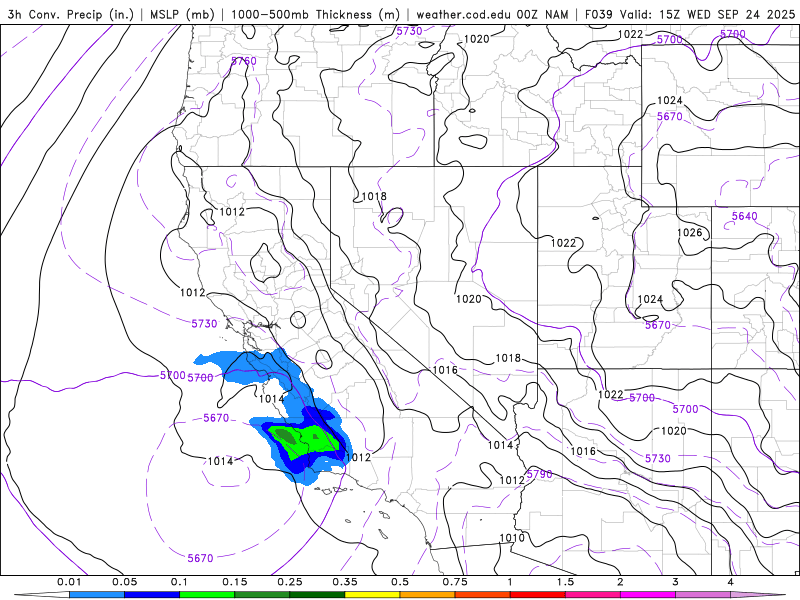Click the yellow 0.35–0.5 legend swatch
Viewport: 800px width, 600px height.
(x=372, y=595)
